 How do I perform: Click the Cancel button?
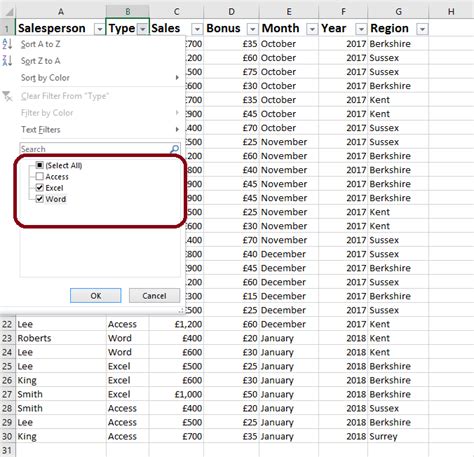point(154,296)
